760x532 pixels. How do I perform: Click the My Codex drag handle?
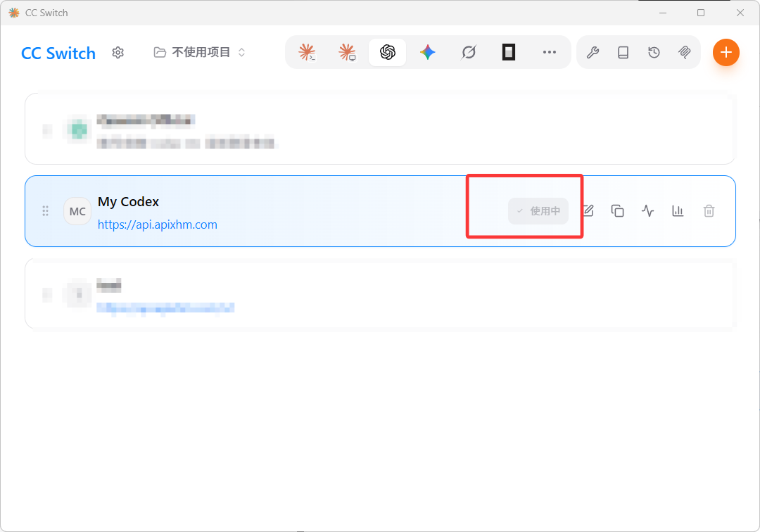45,211
